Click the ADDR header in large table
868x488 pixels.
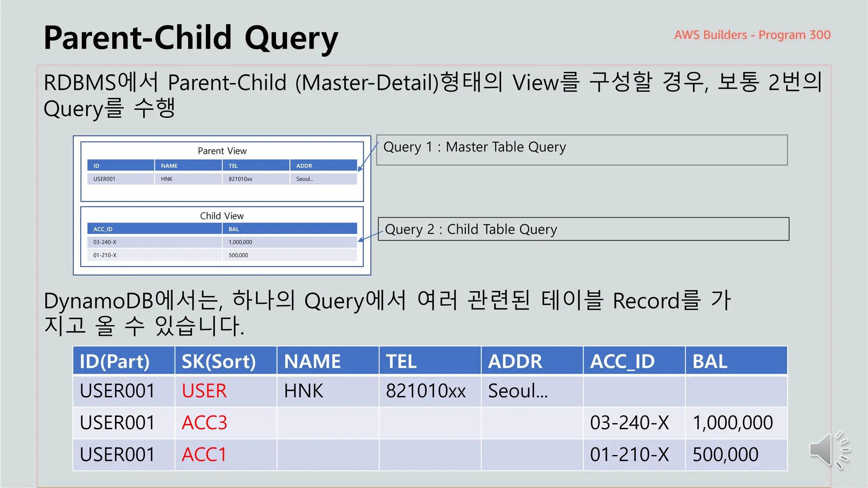[532, 361]
